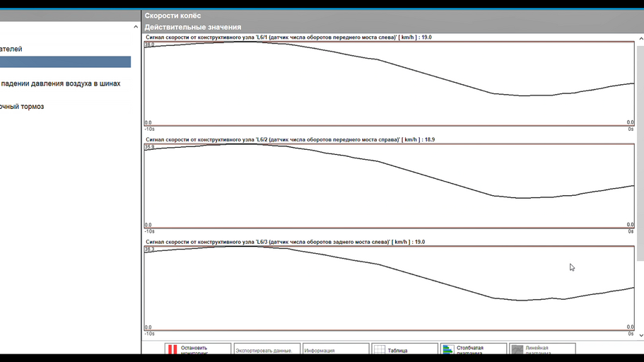Switch to Таблица view

[x=405, y=349]
